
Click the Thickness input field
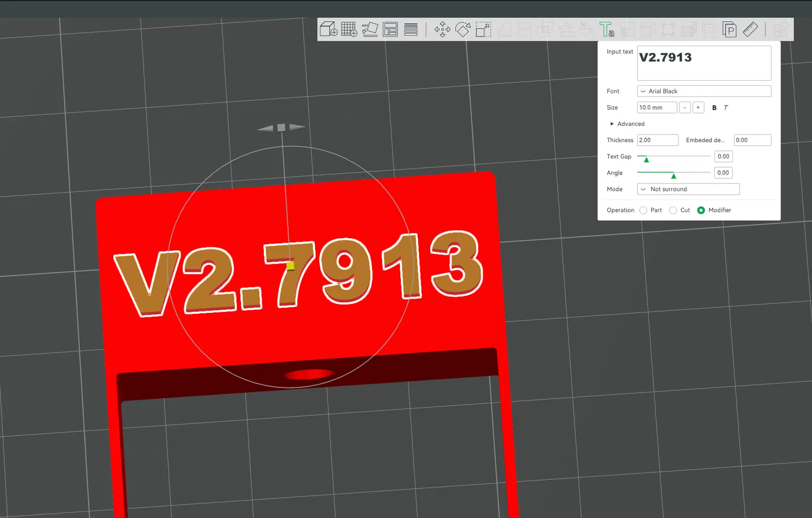point(658,140)
